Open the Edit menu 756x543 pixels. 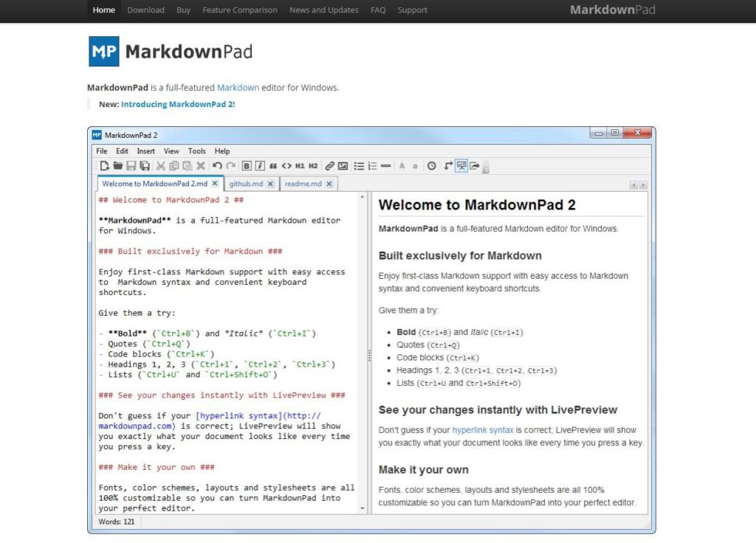(122, 151)
